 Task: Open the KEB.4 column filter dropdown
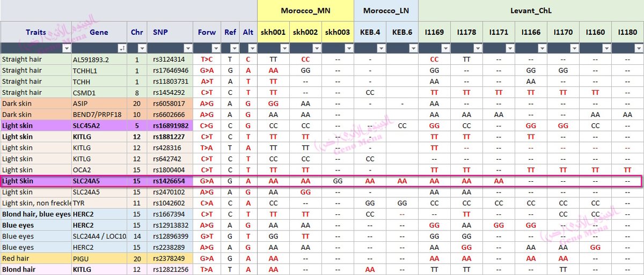click(381, 48)
